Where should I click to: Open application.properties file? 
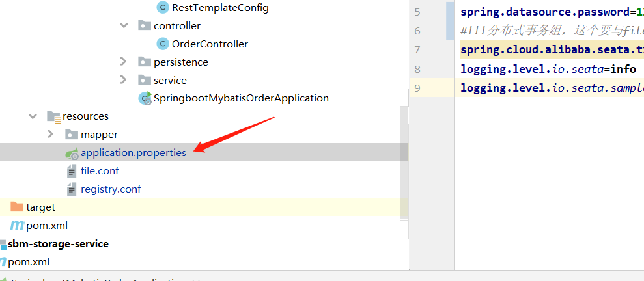pyautogui.click(x=133, y=153)
